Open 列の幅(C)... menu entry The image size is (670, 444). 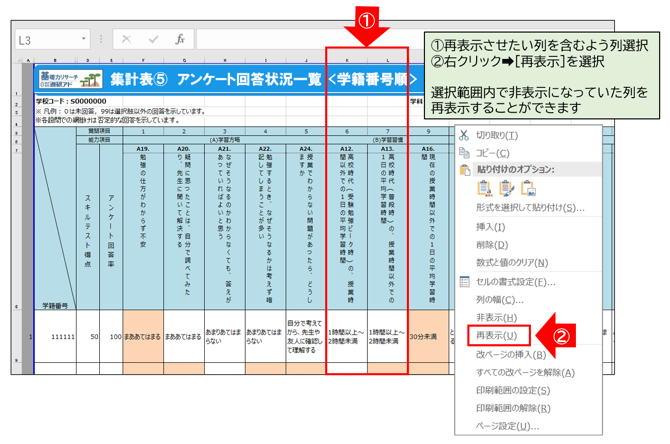pyautogui.click(x=500, y=300)
